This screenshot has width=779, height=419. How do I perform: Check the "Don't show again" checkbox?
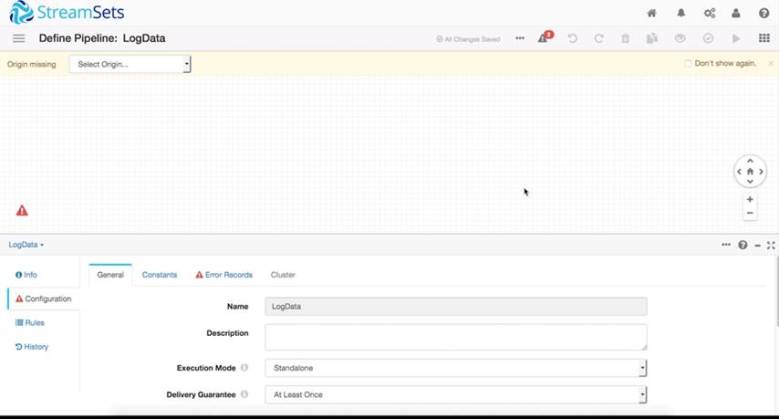[687, 63]
